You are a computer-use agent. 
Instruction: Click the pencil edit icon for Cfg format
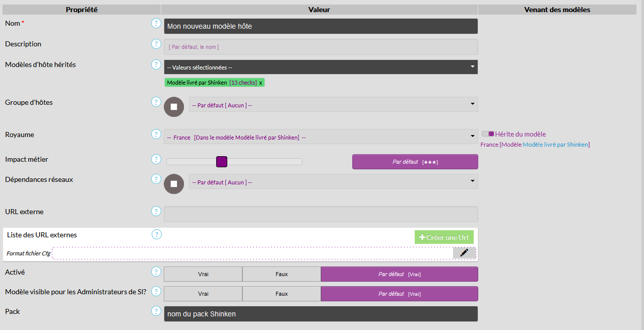(x=464, y=253)
